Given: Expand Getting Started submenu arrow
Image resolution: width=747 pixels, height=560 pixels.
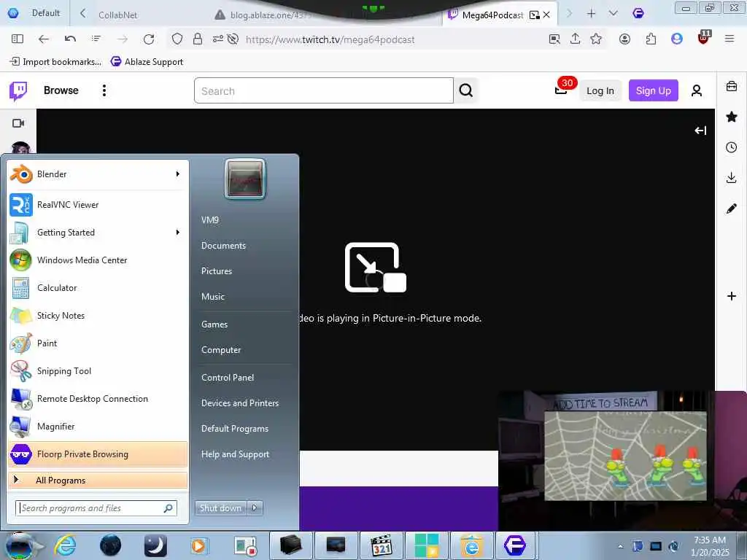Looking at the screenshot, I should point(178,233).
